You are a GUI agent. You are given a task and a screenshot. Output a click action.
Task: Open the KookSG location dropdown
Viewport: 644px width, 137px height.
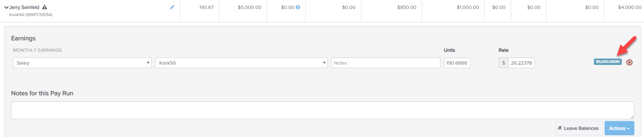coord(242,63)
